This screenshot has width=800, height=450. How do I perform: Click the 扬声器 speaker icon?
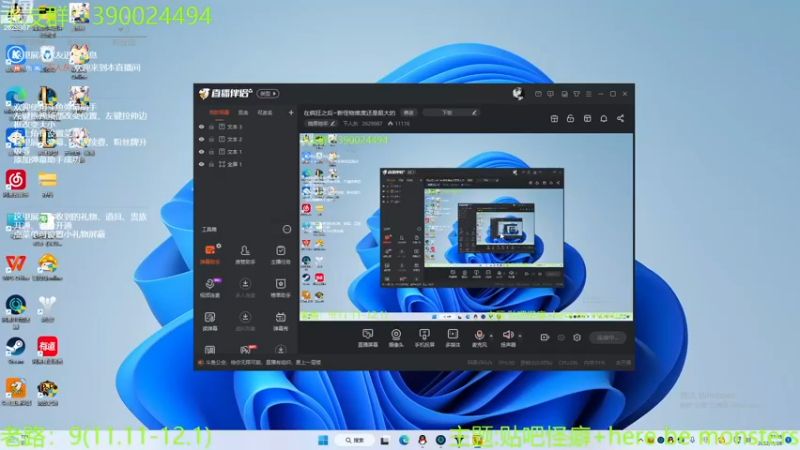point(508,335)
